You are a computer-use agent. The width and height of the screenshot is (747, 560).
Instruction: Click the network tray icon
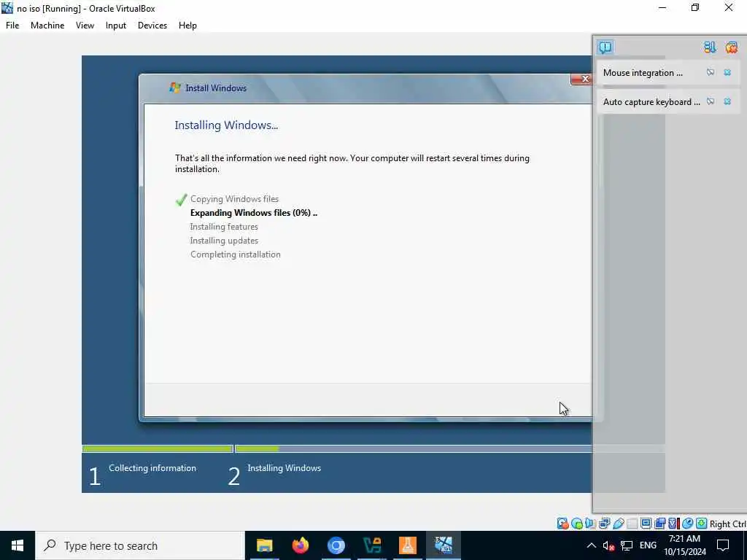[x=627, y=545]
